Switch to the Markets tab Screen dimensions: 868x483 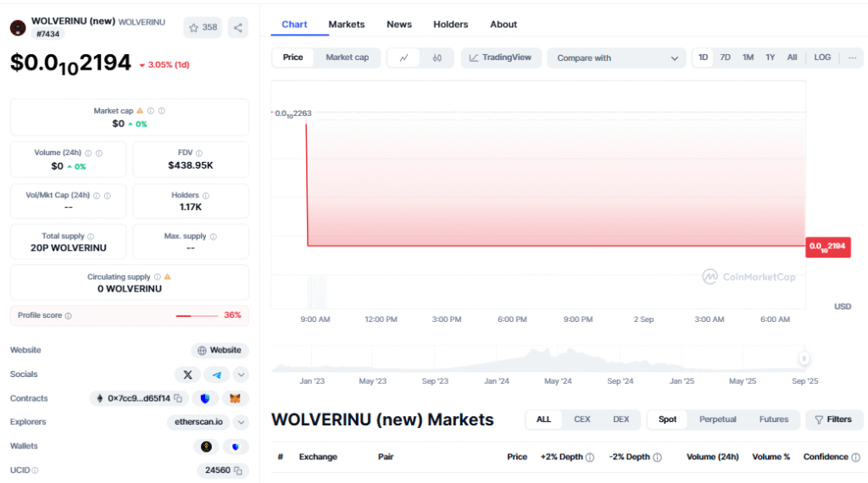tap(347, 25)
